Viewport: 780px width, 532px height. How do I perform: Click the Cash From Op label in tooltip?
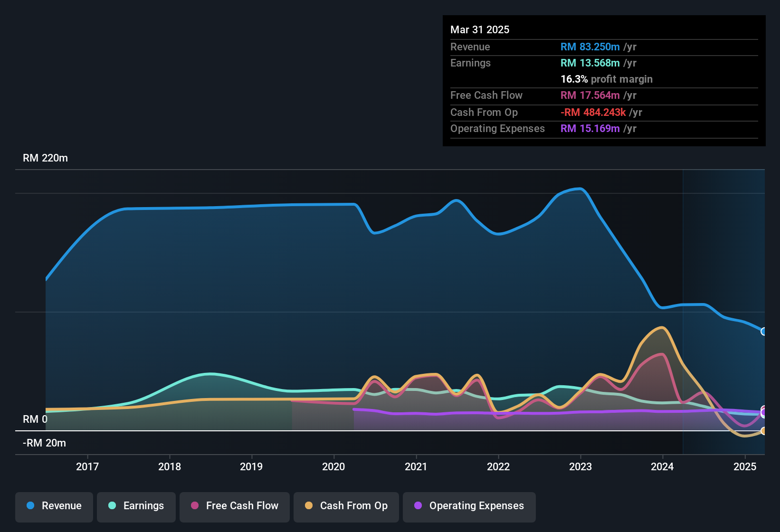tap(484, 112)
